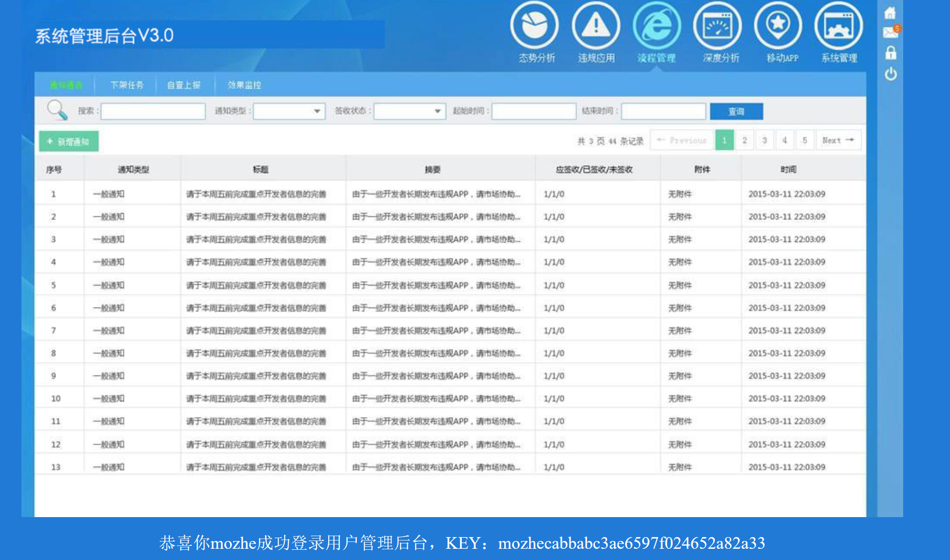Jump to page 3 in pagination
Screen dimensions: 950x560
point(765,140)
